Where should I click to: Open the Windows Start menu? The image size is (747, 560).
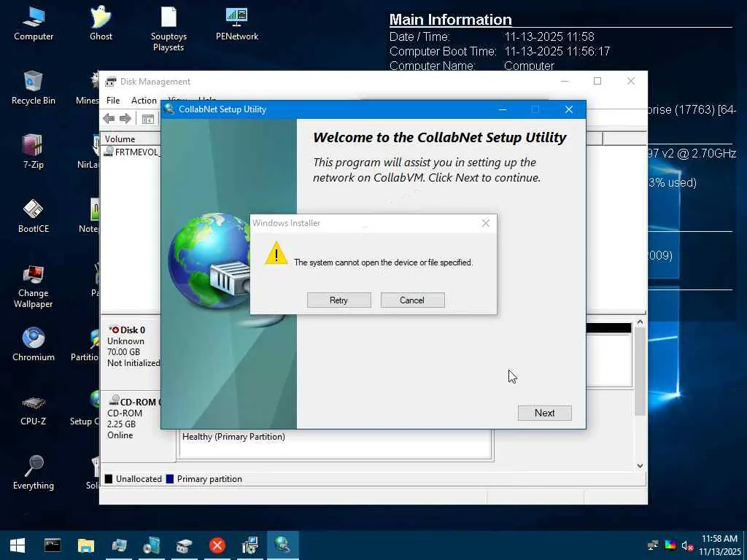18,545
